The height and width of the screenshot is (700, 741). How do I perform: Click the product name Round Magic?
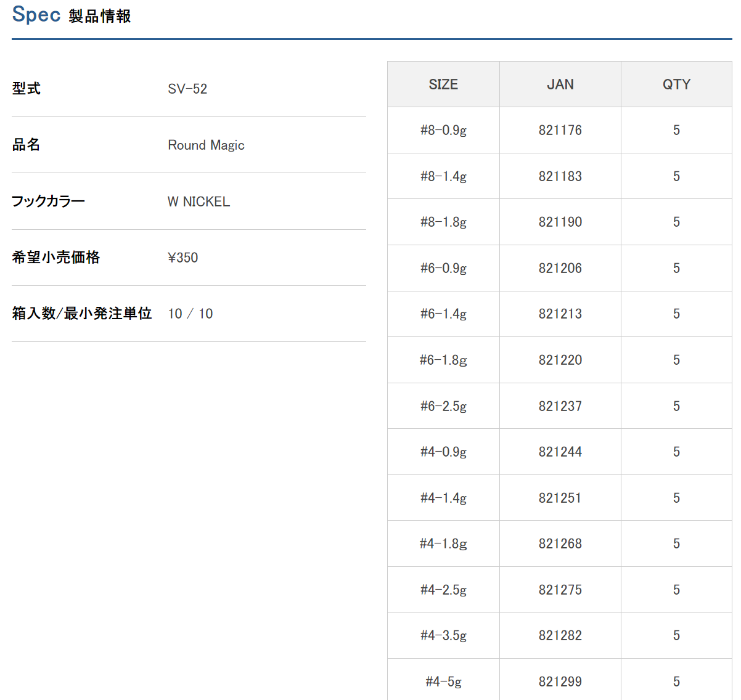point(206,145)
